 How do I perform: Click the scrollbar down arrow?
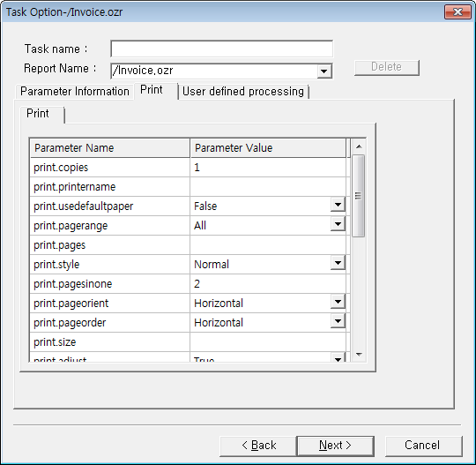click(x=359, y=355)
